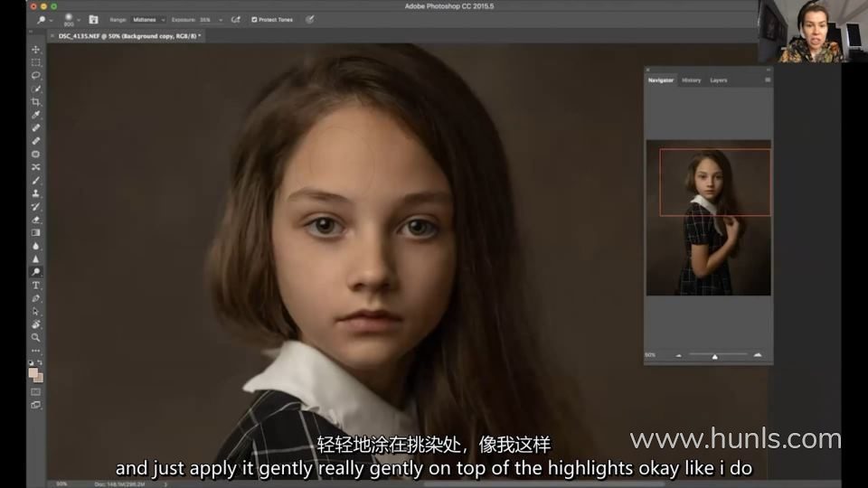Select the Crop tool
The width and height of the screenshot is (868, 488).
tap(36, 102)
